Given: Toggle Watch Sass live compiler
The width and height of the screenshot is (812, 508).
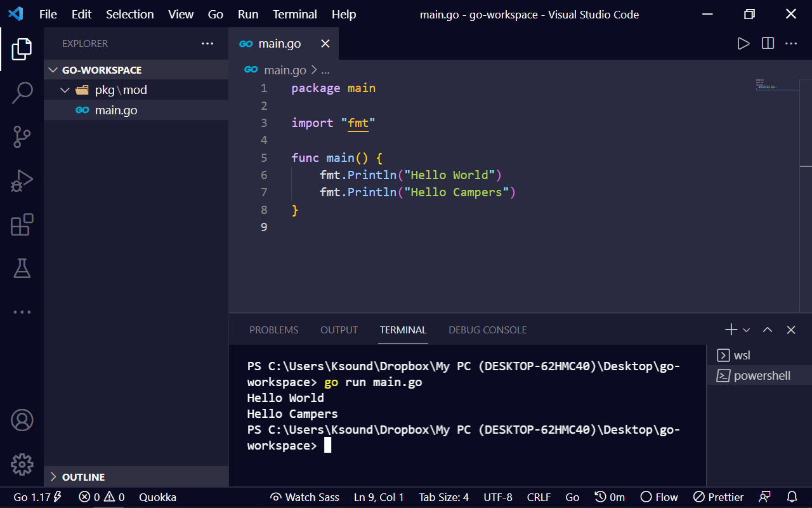Looking at the screenshot, I should coord(304,497).
